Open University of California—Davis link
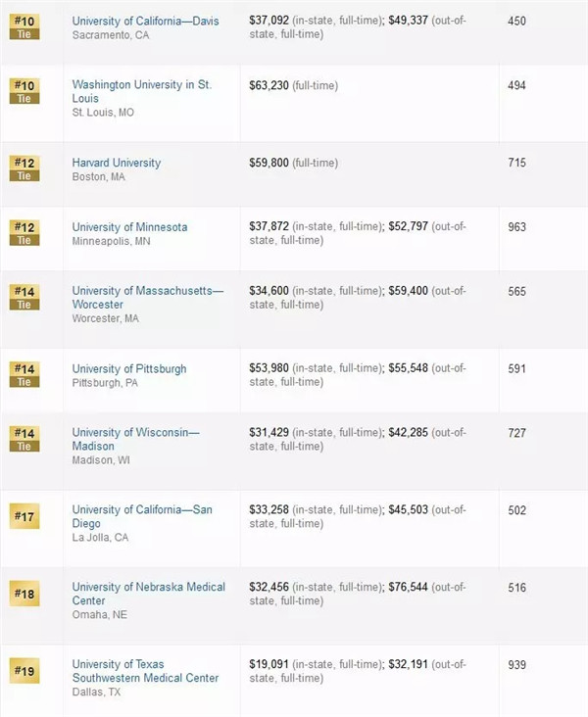Viewport: 588px width, 717px height. pos(145,22)
